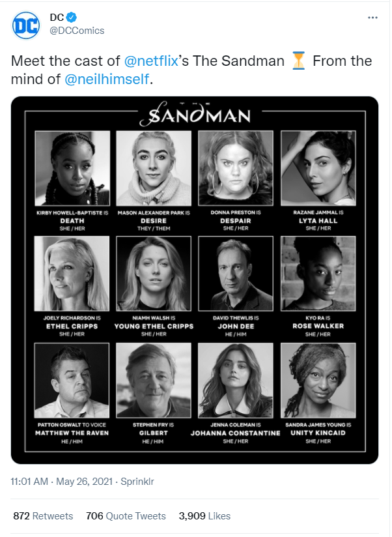Click the John Dee cast photo
392x537 pixels.
tap(236, 274)
